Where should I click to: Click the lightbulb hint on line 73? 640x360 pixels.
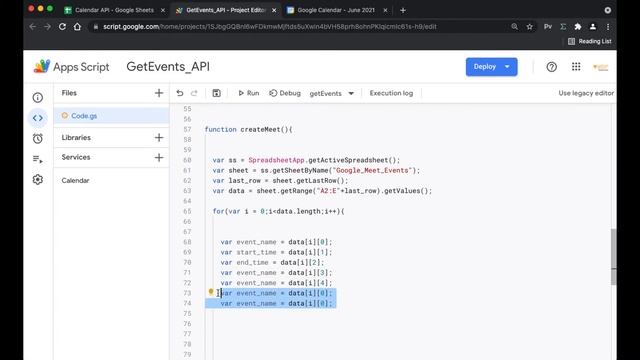pyautogui.click(x=211, y=292)
